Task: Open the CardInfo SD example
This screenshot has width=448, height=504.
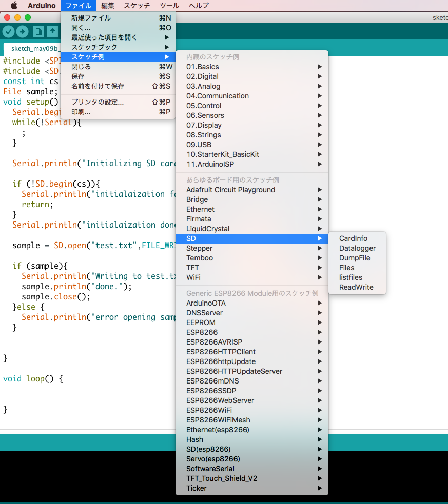Action: pyautogui.click(x=357, y=238)
